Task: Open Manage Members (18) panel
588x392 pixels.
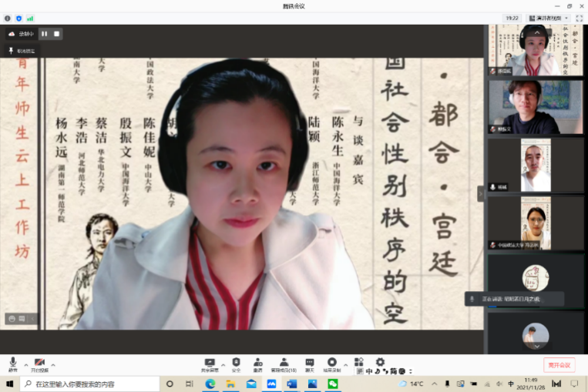Action: 284,363
